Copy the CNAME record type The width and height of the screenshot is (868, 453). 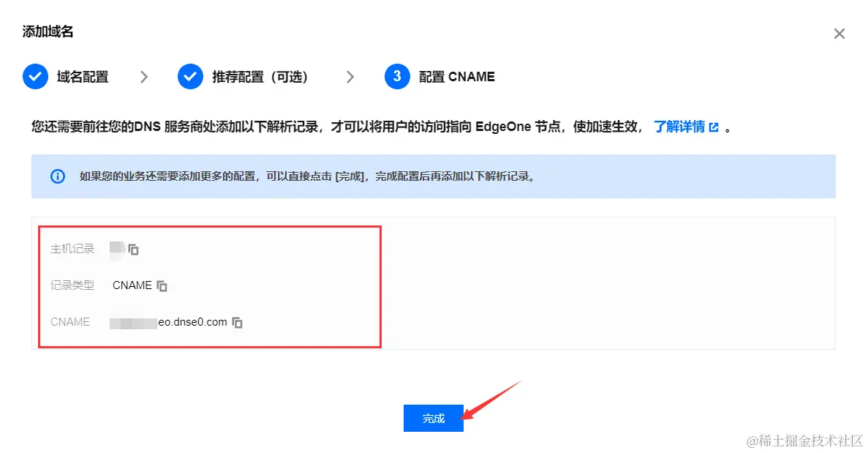pos(162,285)
